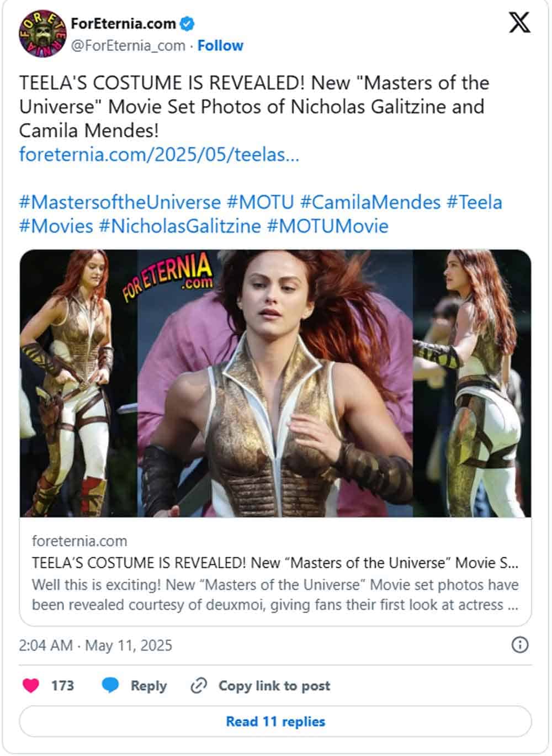The image size is (552, 756).
Task: Open the foreternia.com/2025/05/teelas… link
Action: coord(159,154)
